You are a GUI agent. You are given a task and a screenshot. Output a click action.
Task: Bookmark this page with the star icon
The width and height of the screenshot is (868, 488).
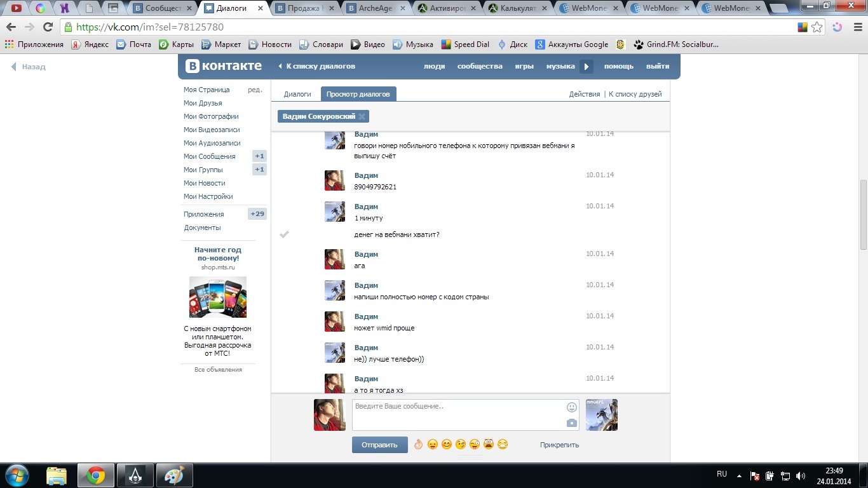(817, 27)
